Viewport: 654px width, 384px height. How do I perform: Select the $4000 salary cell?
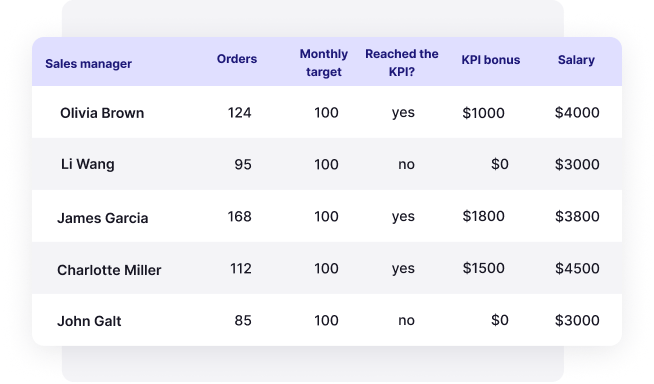[577, 112]
